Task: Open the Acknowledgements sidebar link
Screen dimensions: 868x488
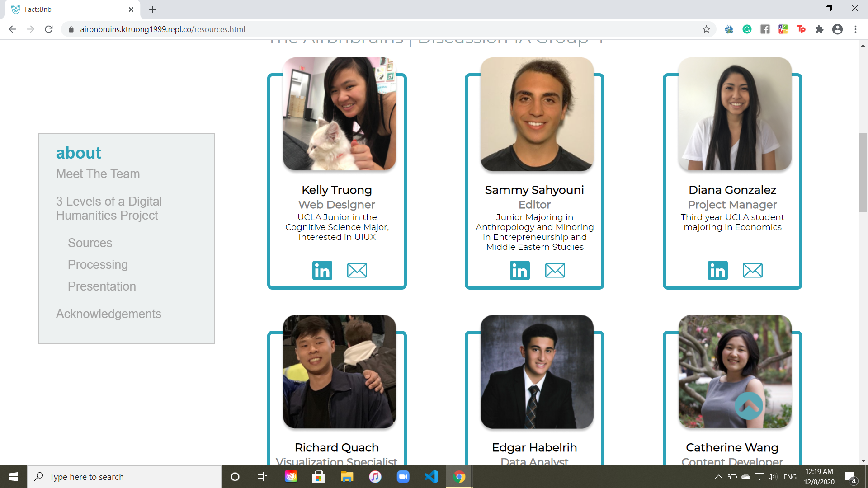Action: click(x=108, y=314)
